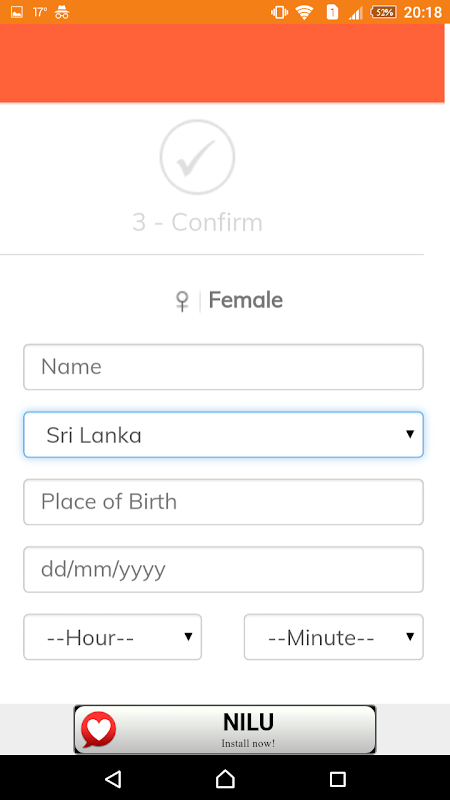The image size is (450, 800).
Task: Tap the vibrate mode status icon
Action: pos(279,12)
